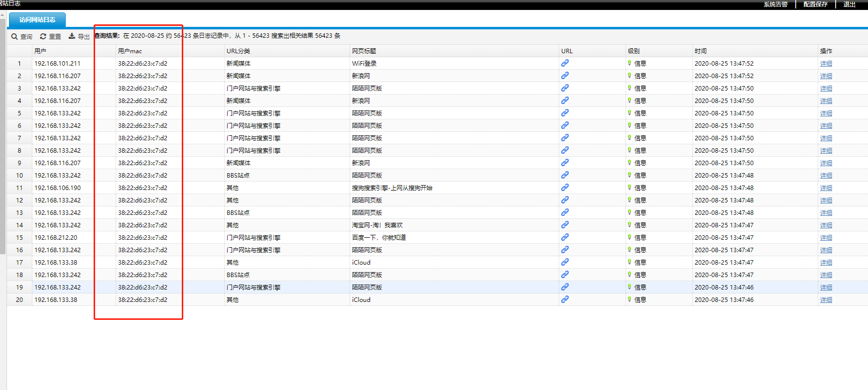This screenshot has height=390, width=868.
Task: Open the 详细 link for the 淘宝网 row
Action: point(826,225)
